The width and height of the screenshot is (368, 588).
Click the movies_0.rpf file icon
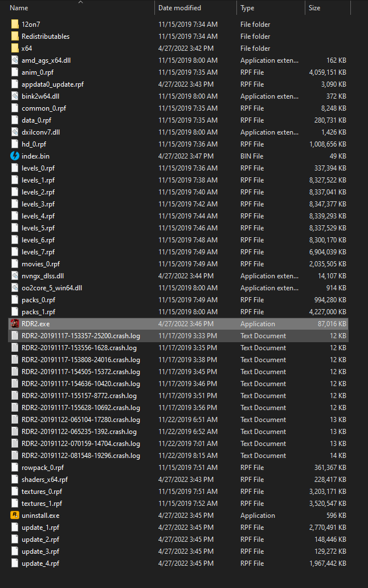point(15,264)
